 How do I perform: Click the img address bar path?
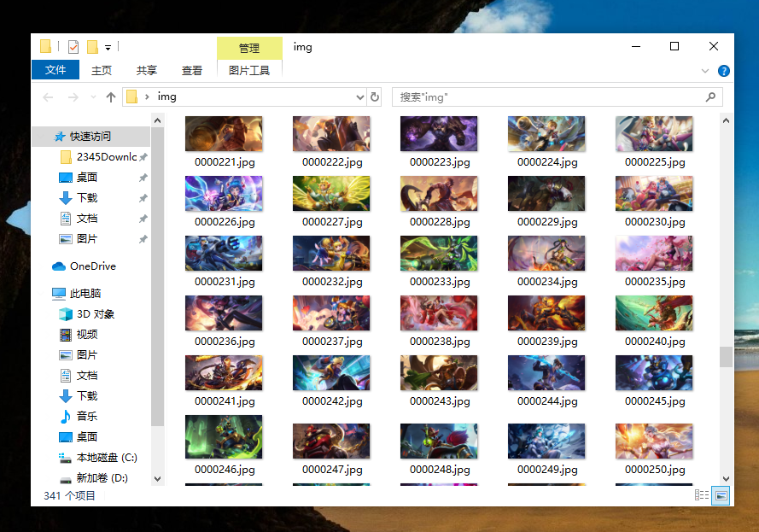pos(167,96)
